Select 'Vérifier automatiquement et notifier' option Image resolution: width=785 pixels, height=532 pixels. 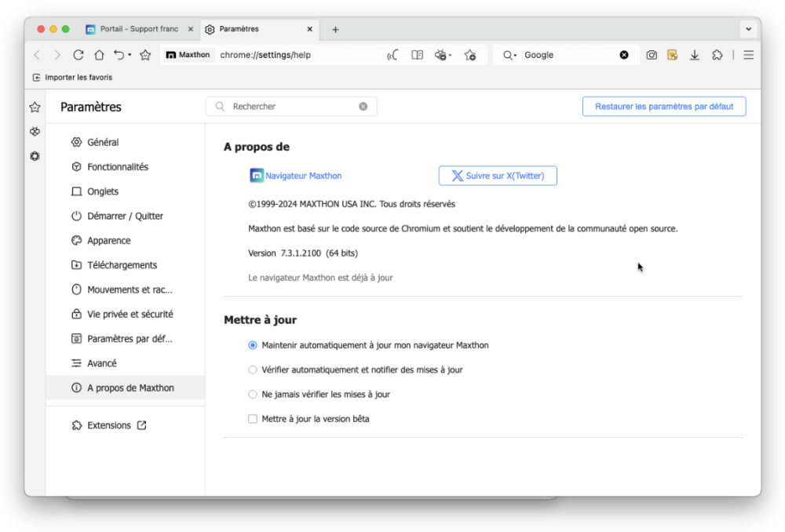[x=253, y=370]
